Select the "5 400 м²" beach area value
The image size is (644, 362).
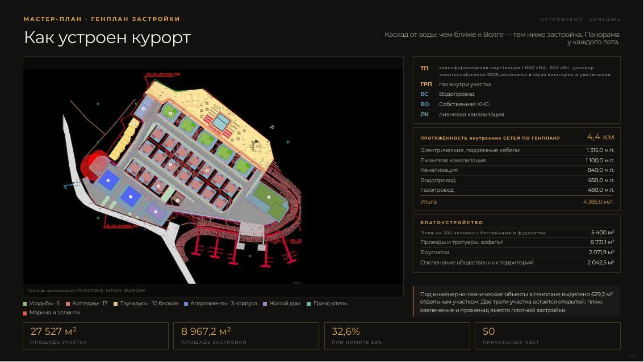tap(603, 232)
